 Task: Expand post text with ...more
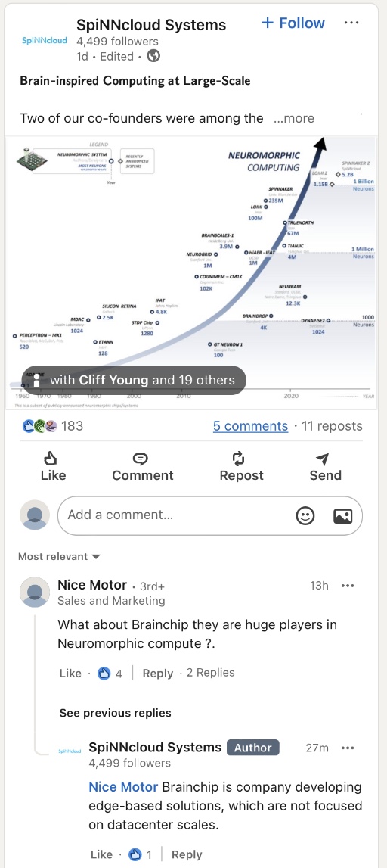[x=294, y=118]
